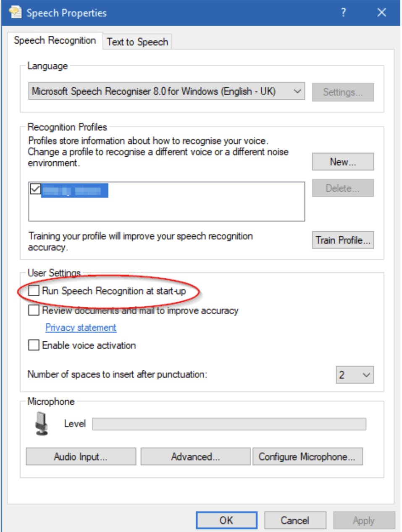Expand the punctuation spaces number dropdown

(366, 375)
